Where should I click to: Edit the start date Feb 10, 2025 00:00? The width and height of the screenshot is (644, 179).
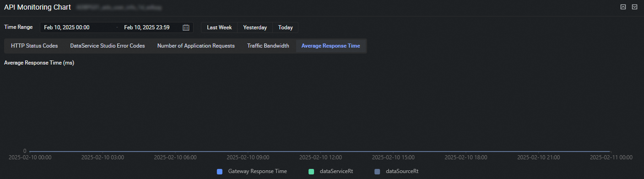tap(67, 27)
